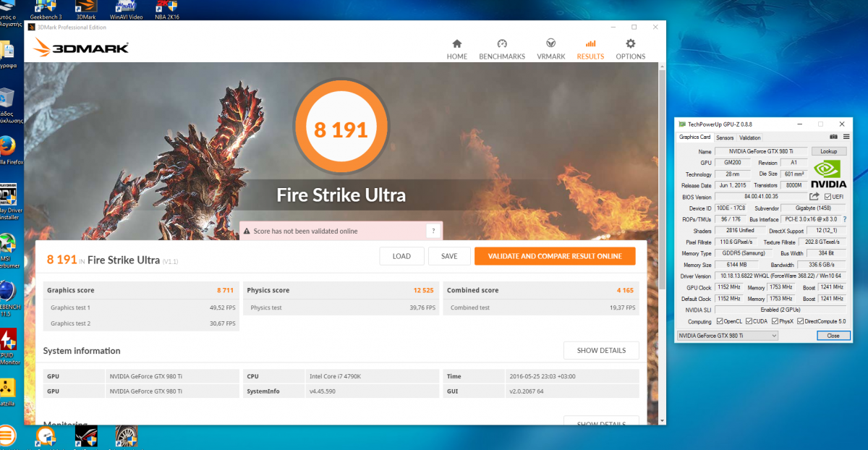Click GPU-Z BIOS export share icon
Viewport: 868px width, 450px height.
click(x=814, y=196)
